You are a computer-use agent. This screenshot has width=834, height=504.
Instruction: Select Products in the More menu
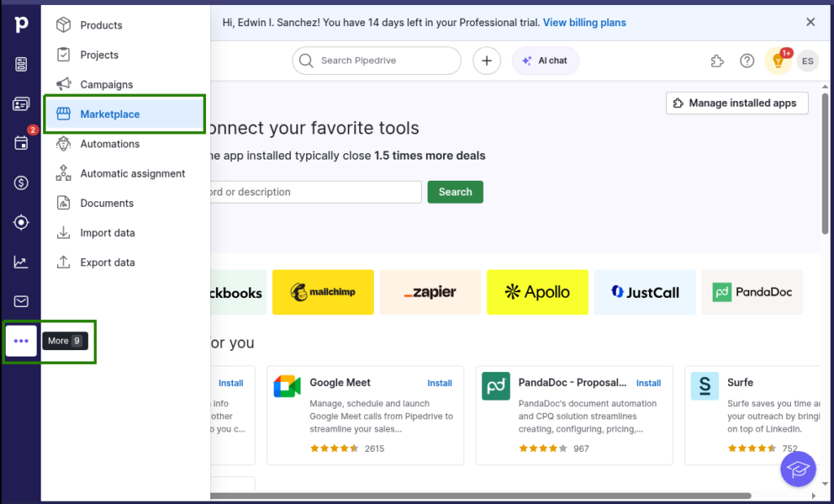125,25
